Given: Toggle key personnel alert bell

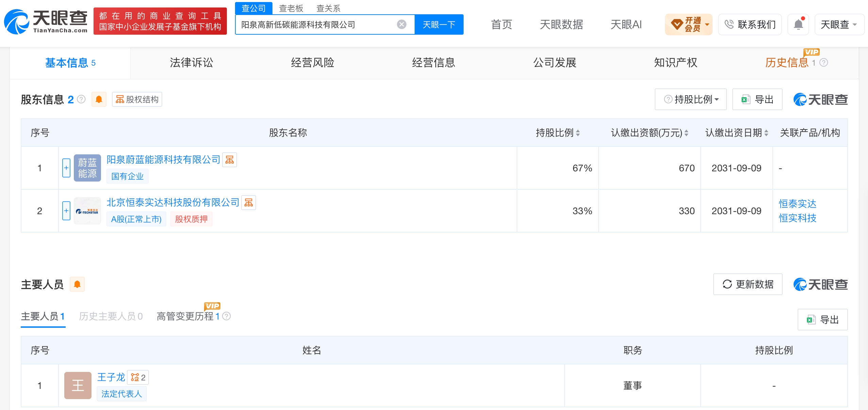Looking at the screenshot, I should [x=77, y=284].
